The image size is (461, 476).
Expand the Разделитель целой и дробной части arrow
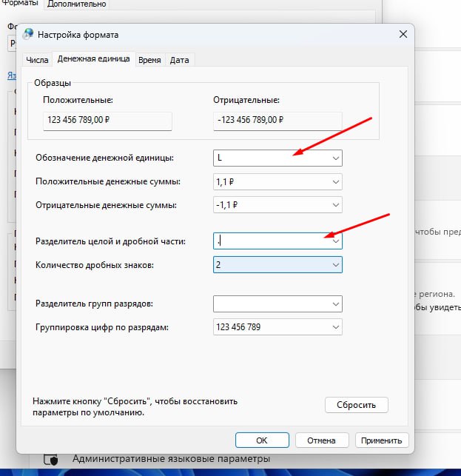pyautogui.click(x=336, y=241)
